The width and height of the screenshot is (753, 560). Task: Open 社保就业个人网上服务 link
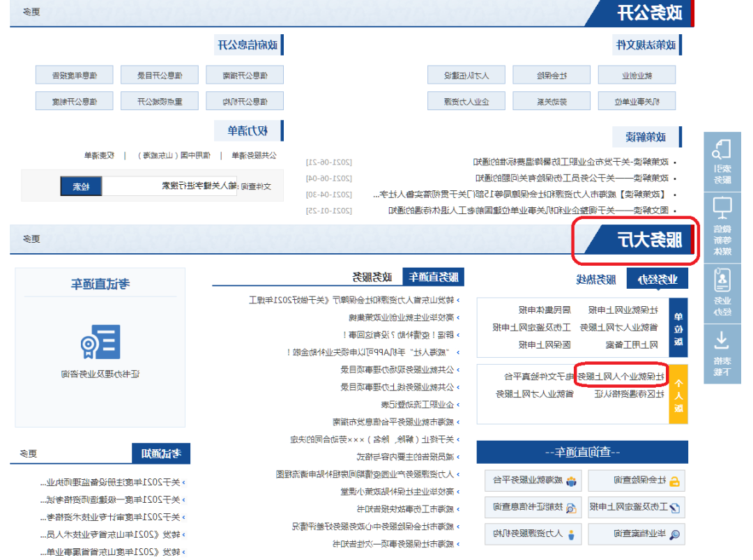coord(621,377)
